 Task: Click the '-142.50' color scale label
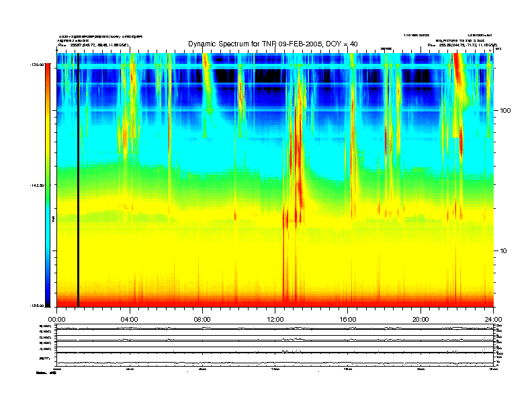[38, 185]
